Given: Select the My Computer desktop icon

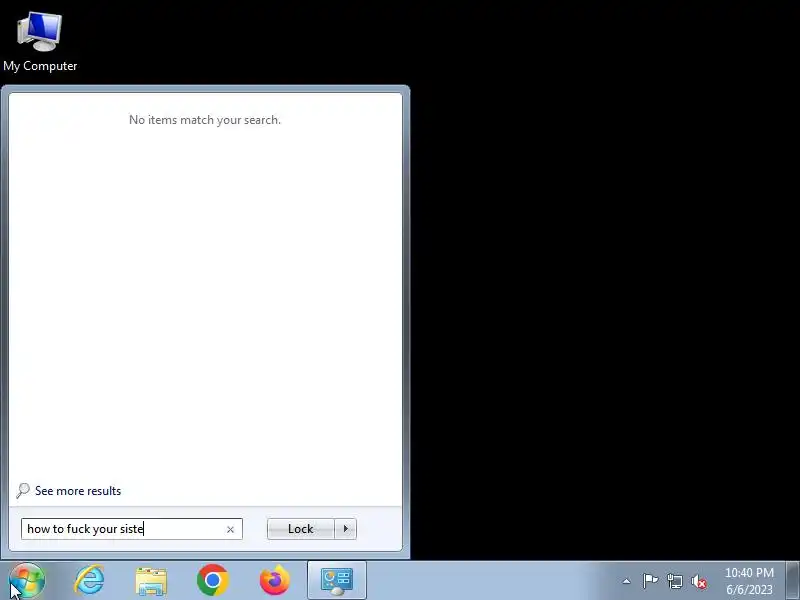Looking at the screenshot, I should pyautogui.click(x=40, y=42).
